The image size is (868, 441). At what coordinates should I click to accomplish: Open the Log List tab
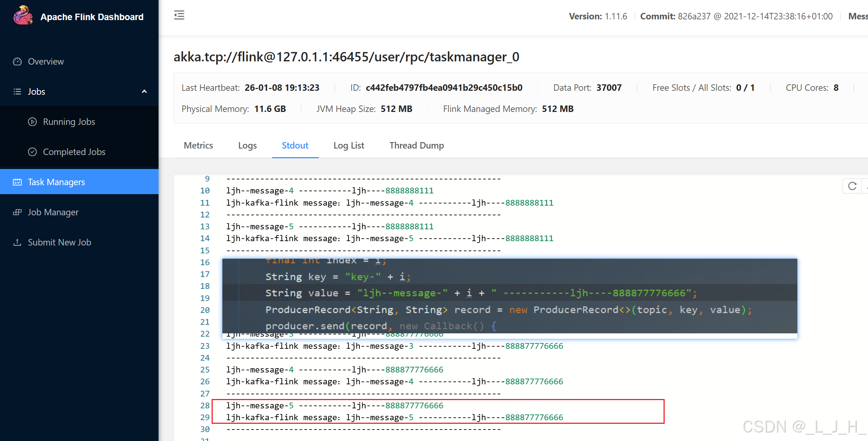click(x=349, y=145)
